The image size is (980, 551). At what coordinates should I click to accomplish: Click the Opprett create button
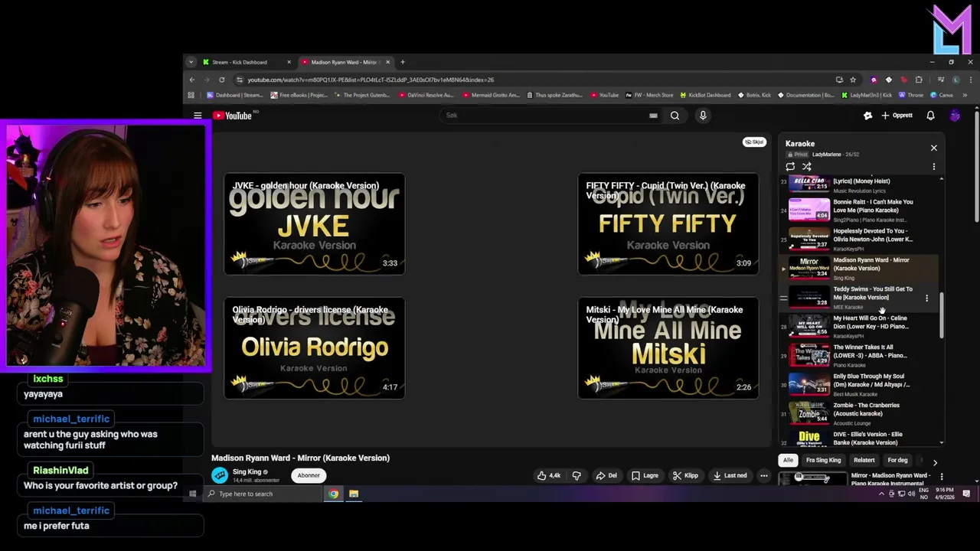click(x=897, y=116)
